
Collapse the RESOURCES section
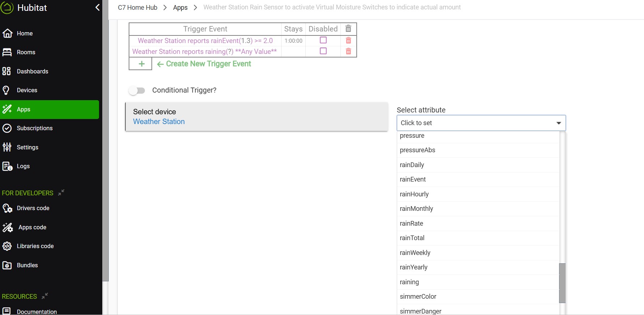45,296
